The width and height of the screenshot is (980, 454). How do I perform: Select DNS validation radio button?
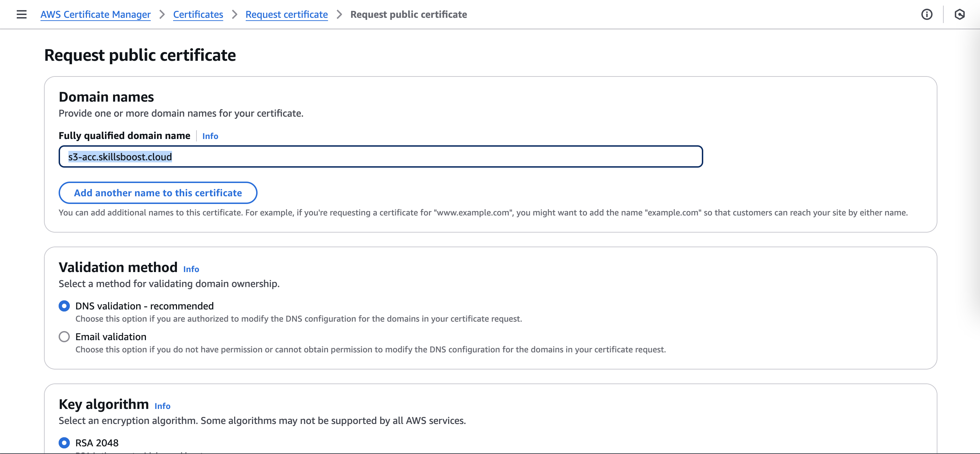click(64, 306)
